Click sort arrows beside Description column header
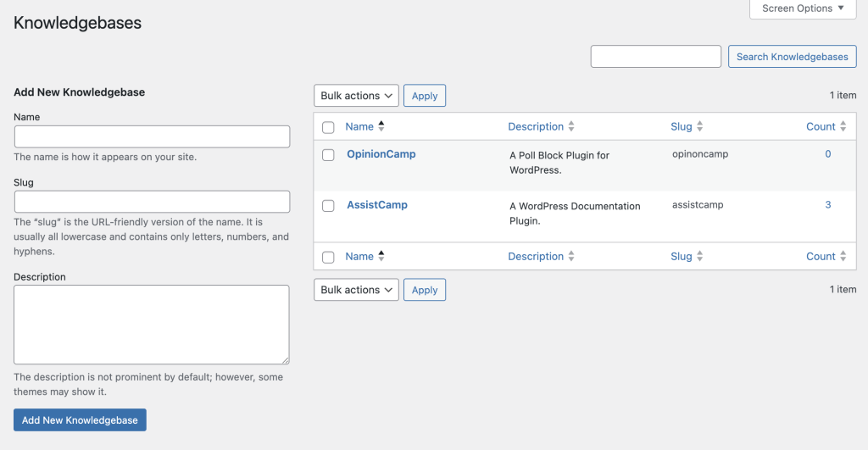Viewport: 868px width, 450px height. point(571,126)
